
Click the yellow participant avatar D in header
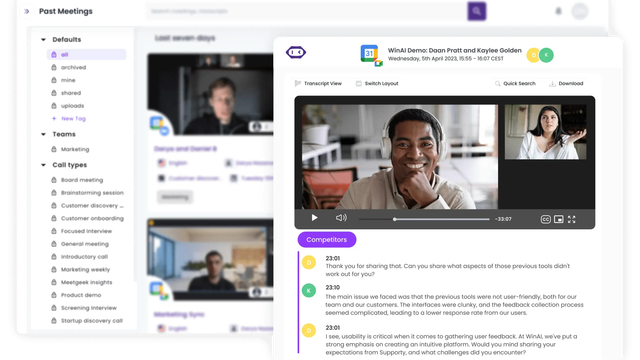tap(533, 55)
